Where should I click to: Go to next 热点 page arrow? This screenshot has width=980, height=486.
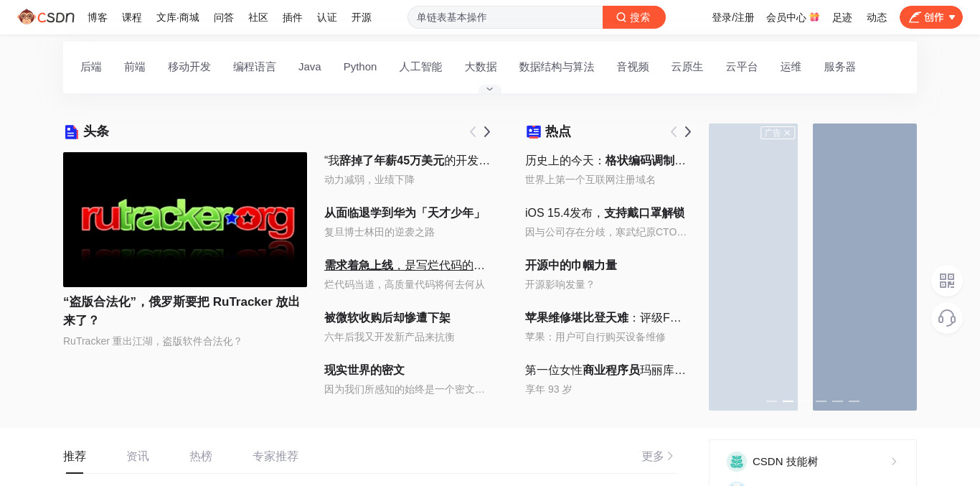tap(688, 132)
